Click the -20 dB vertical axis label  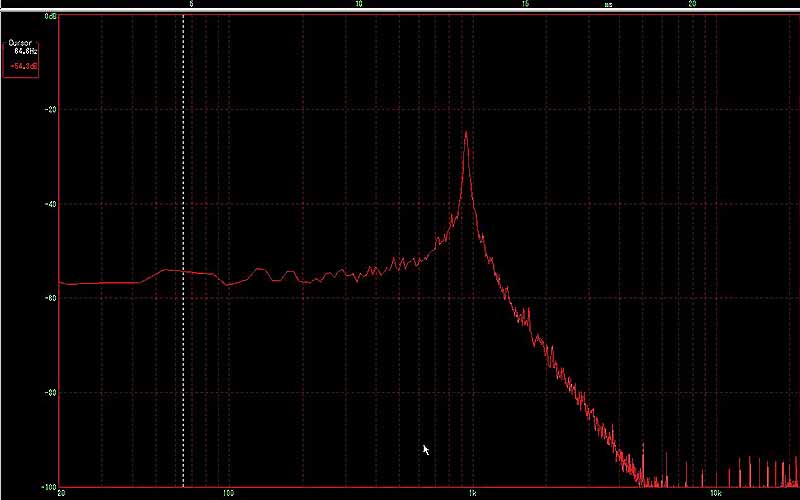(51, 110)
